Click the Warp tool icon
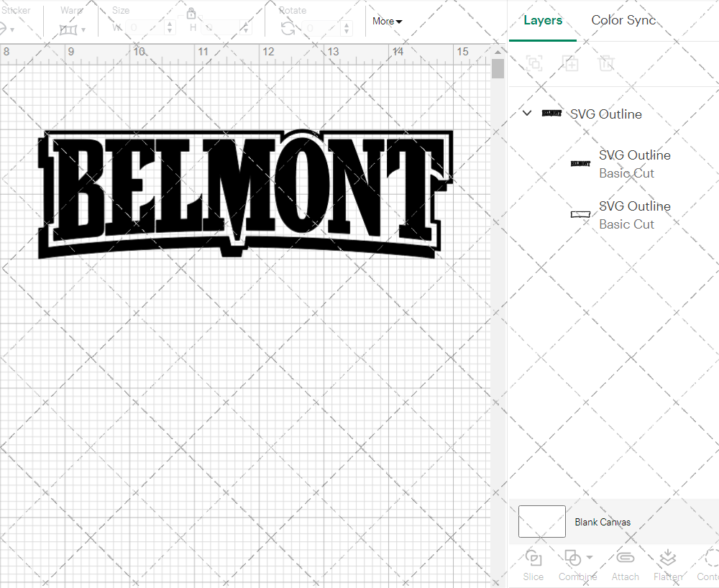Image resolution: width=719 pixels, height=588 pixels. click(70, 29)
